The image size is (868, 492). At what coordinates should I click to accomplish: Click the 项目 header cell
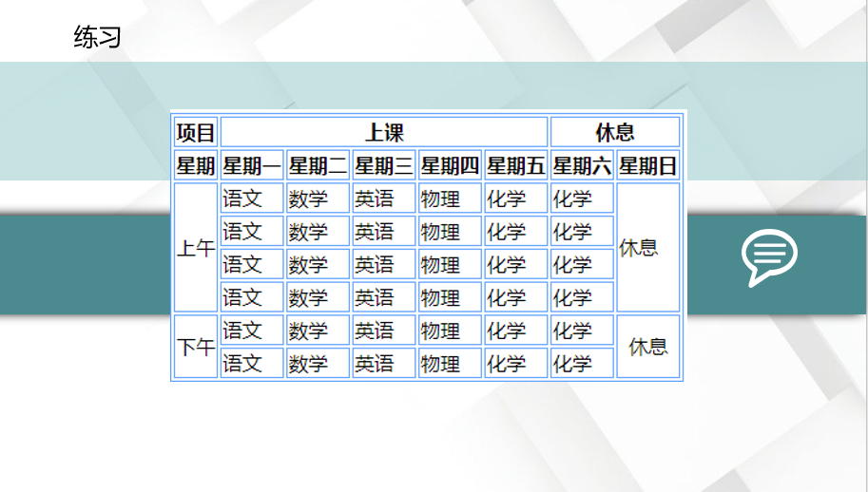[196, 132]
